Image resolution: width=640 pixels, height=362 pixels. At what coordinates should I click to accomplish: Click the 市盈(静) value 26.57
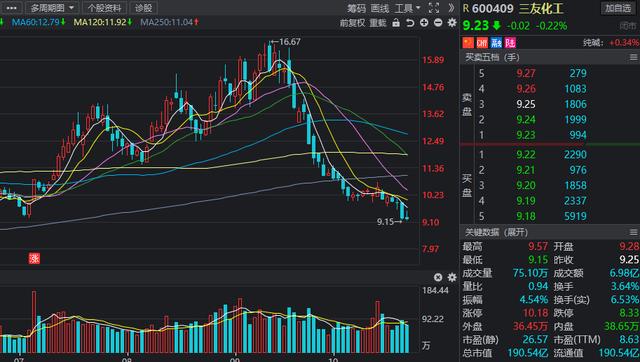[535, 340]
